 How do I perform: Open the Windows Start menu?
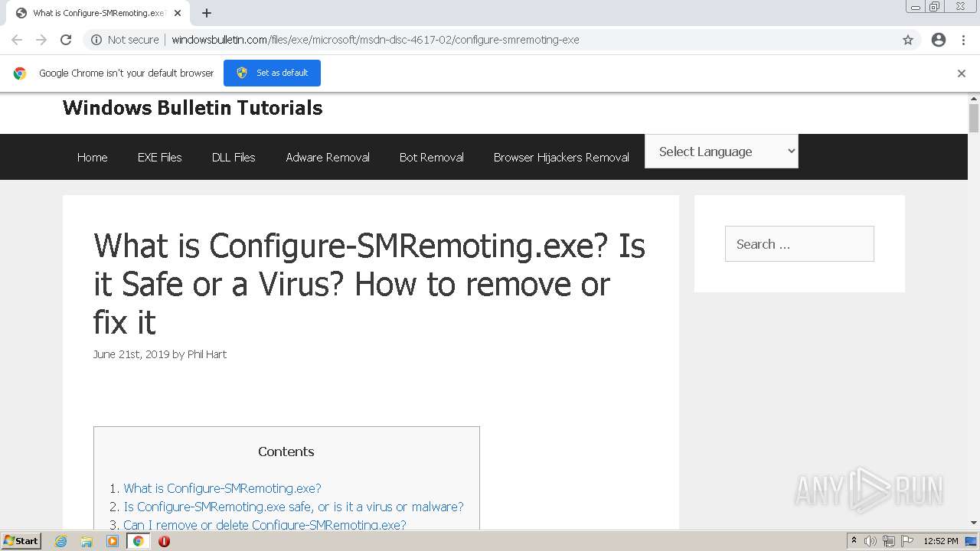tap(21, 540)
